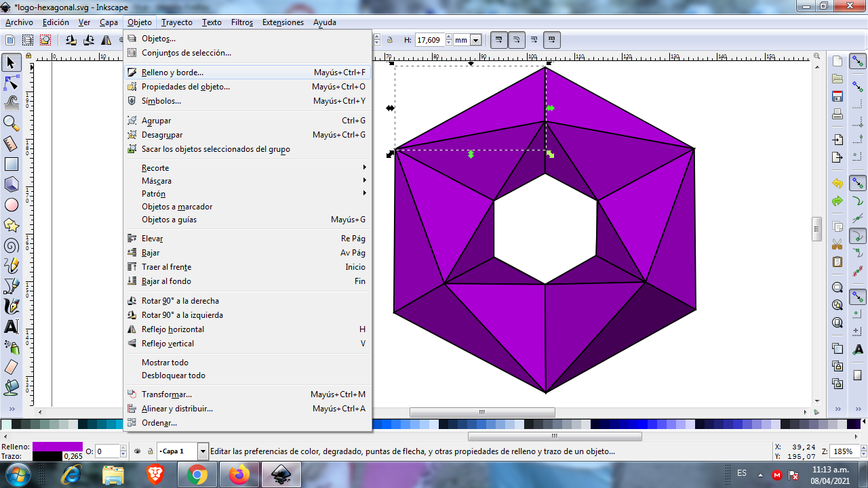
Task: Toggle current layer visibility eye
Action: [138, 451]
